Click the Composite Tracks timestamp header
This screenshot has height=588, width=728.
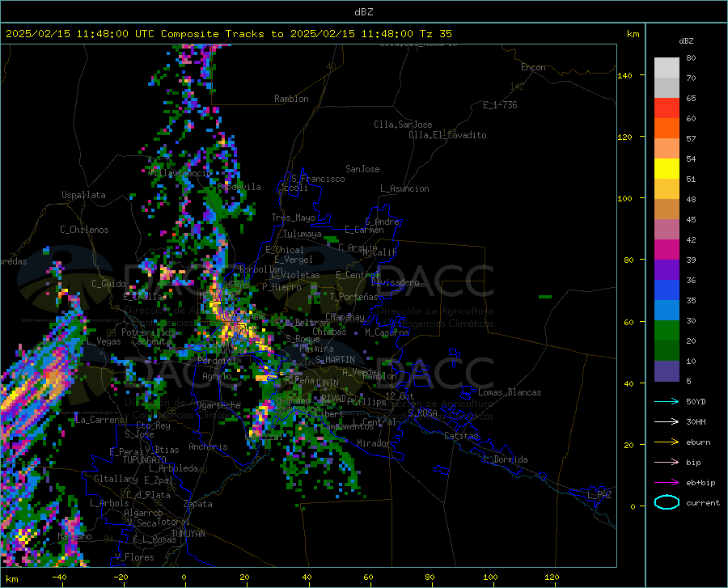coord(228,34)
